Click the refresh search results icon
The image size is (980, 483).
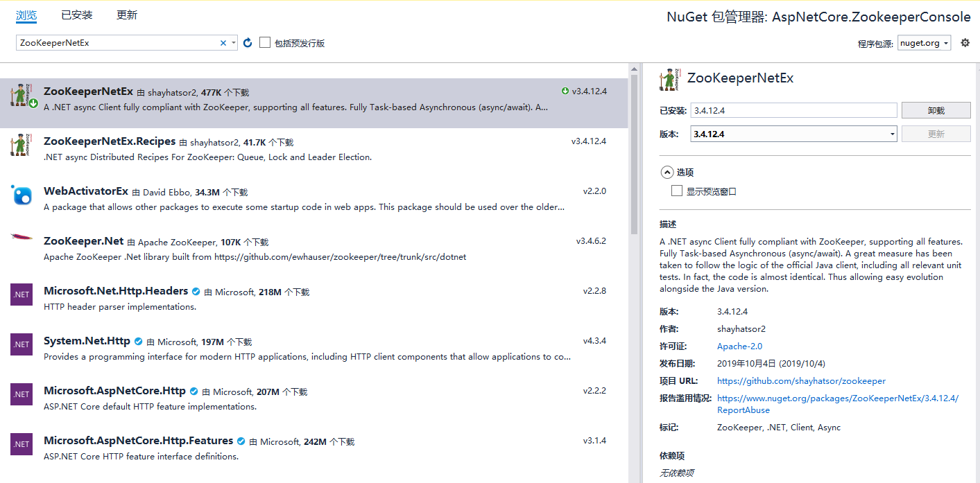[x=248, y=43]
